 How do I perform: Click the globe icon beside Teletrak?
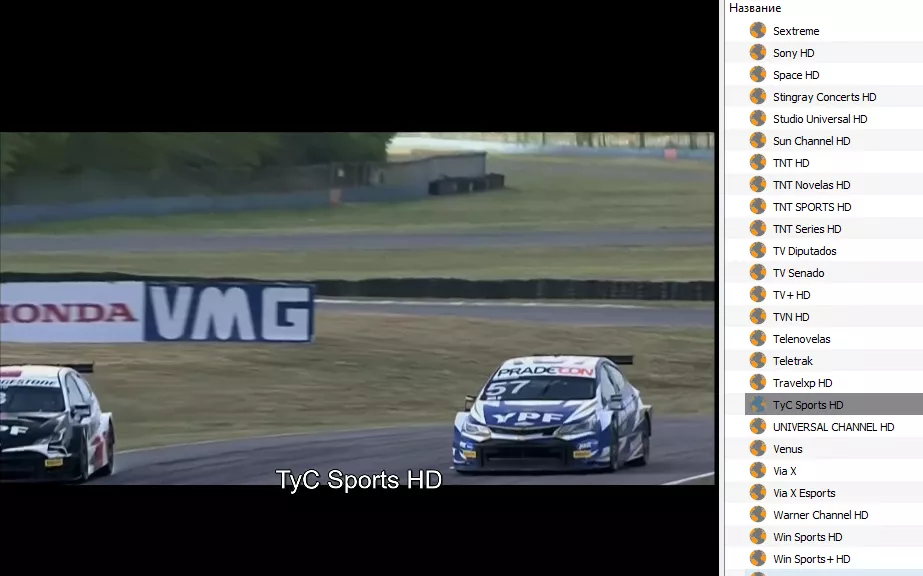click(758, 360)
